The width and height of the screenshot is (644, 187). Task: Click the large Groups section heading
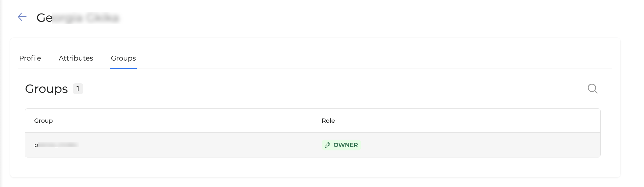(x=46, y=89)
